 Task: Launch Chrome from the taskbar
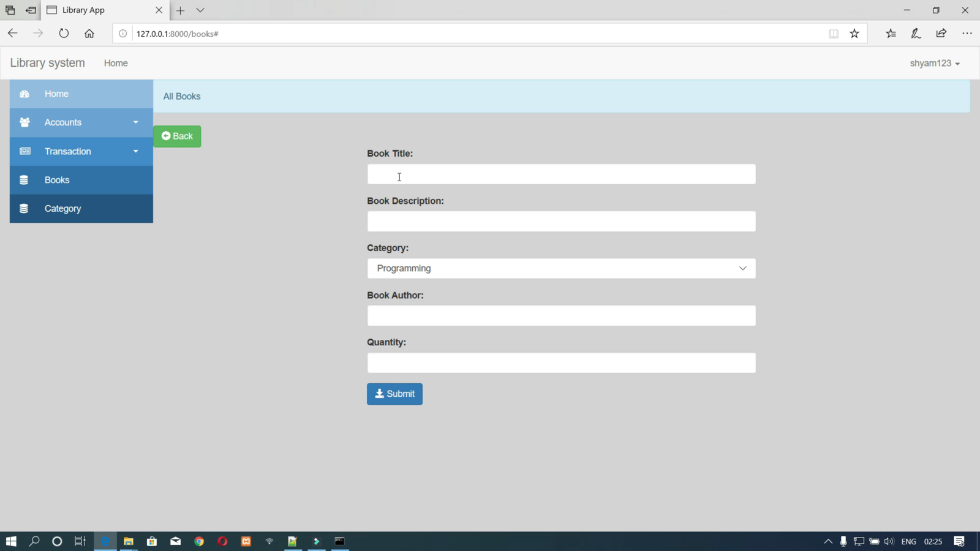tap(199, 541)
